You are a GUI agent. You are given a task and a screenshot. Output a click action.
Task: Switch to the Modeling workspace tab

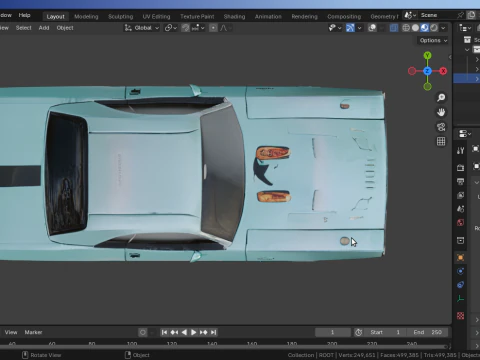tap(86, 16)
